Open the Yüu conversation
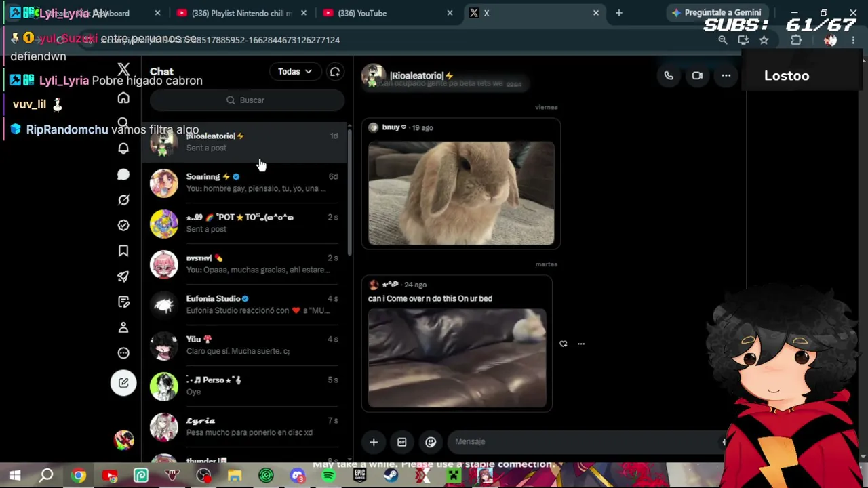868x488 pixels. [244, 346]
